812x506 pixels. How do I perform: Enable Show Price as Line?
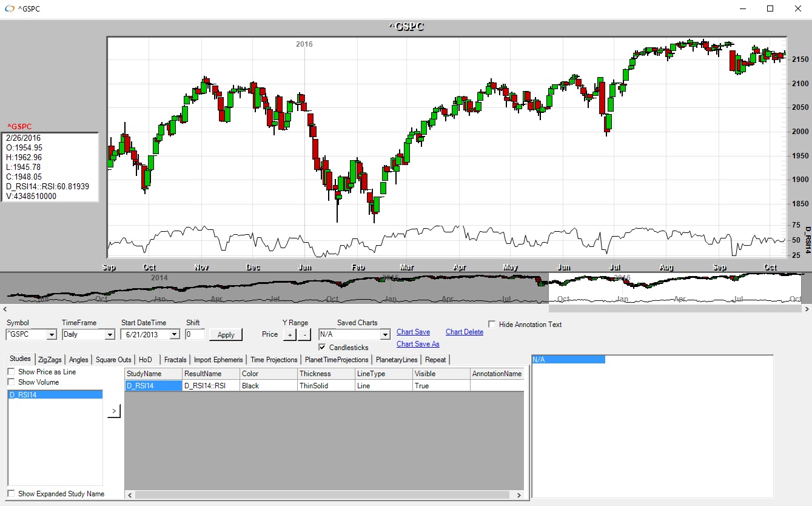click(11, 372)
